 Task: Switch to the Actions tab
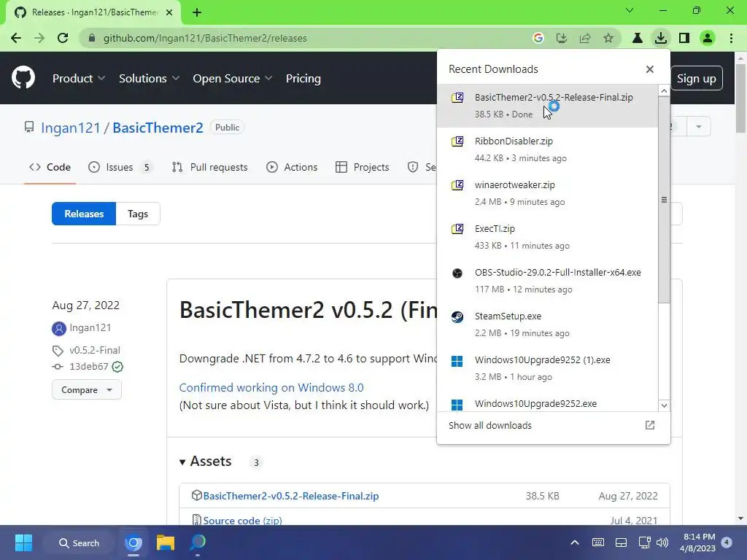click(292, 167)
